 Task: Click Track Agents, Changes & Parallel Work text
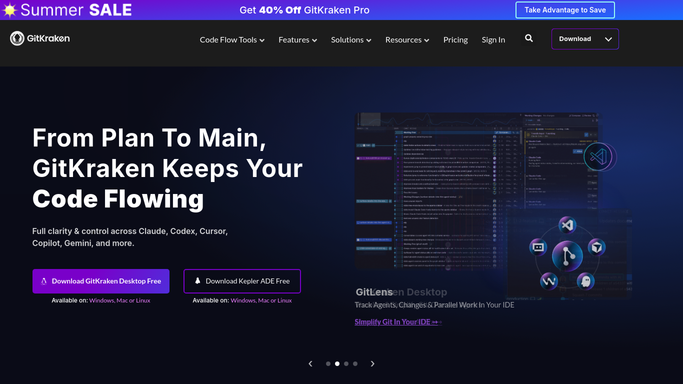click(x=434, y=305)
